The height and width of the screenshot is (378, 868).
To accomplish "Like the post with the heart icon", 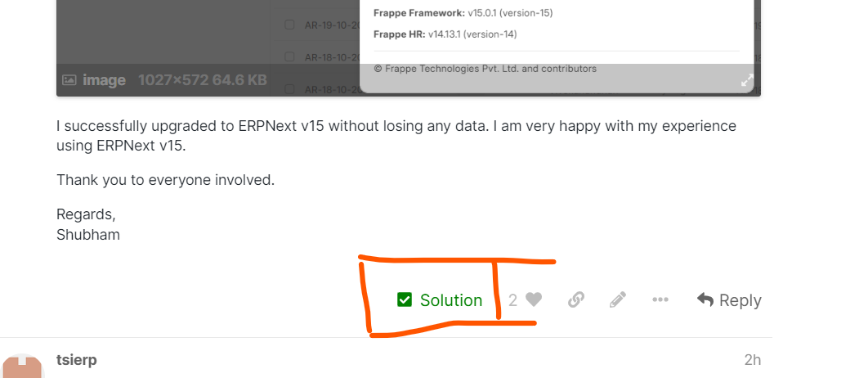I will (x=534, y=300).
